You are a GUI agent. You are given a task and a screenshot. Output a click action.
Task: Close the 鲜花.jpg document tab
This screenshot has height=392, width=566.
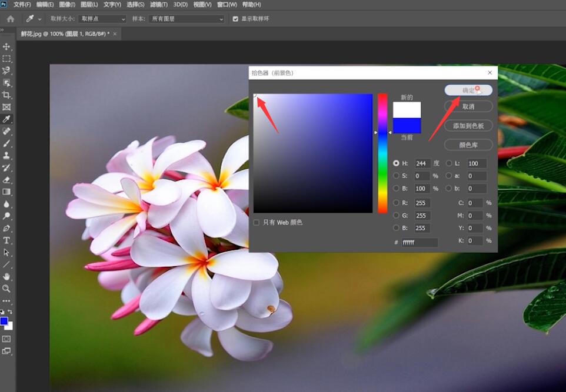115,34
